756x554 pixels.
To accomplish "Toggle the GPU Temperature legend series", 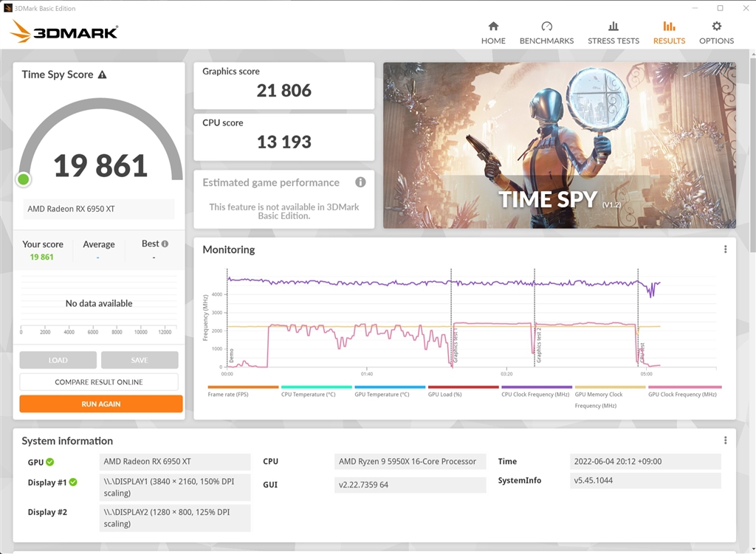I will pos(390,391).
